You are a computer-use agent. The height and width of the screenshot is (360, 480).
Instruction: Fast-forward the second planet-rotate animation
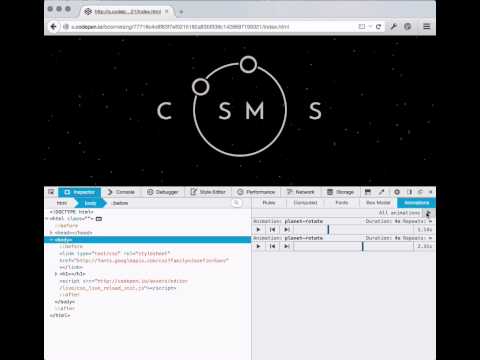286,246
